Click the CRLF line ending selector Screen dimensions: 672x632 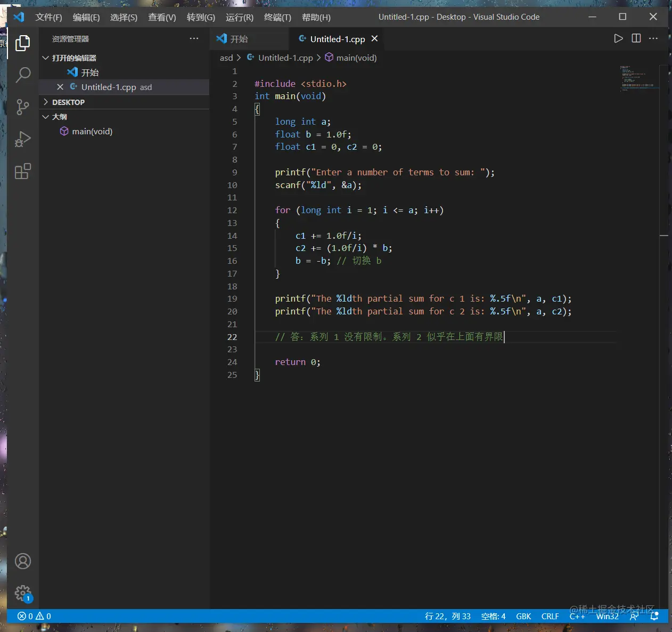550,616
